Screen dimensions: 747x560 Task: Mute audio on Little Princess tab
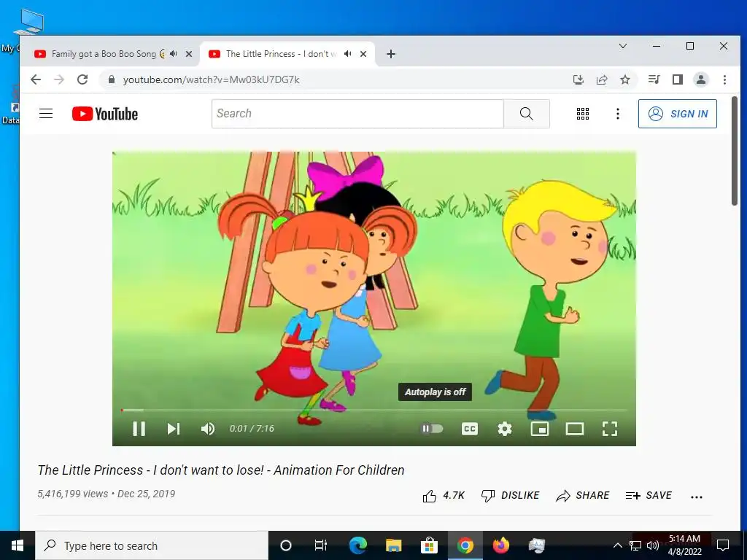pos(348,54)
